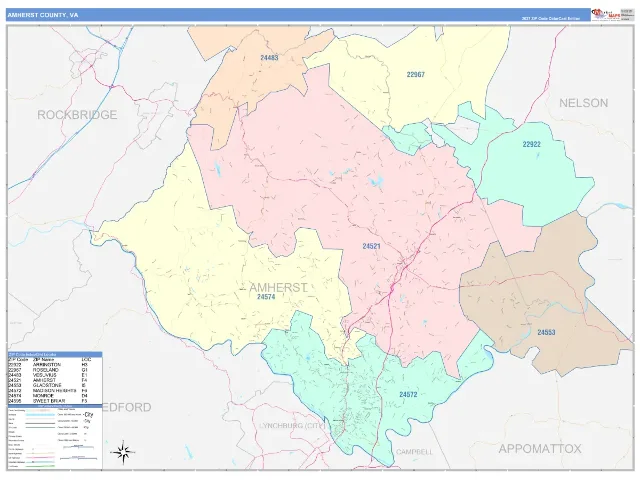
Task: Click the 22967 ZIP code label
Action: pyautogui.click(x=416, y=75)
